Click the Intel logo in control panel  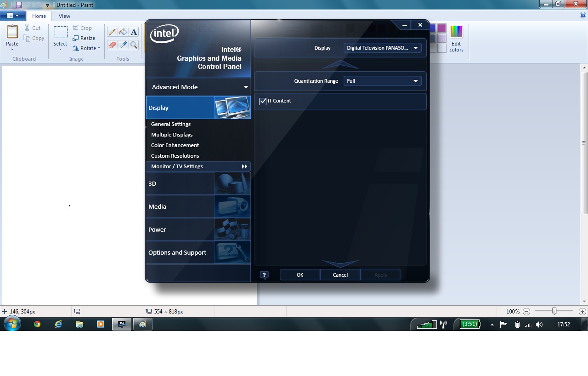164,34
